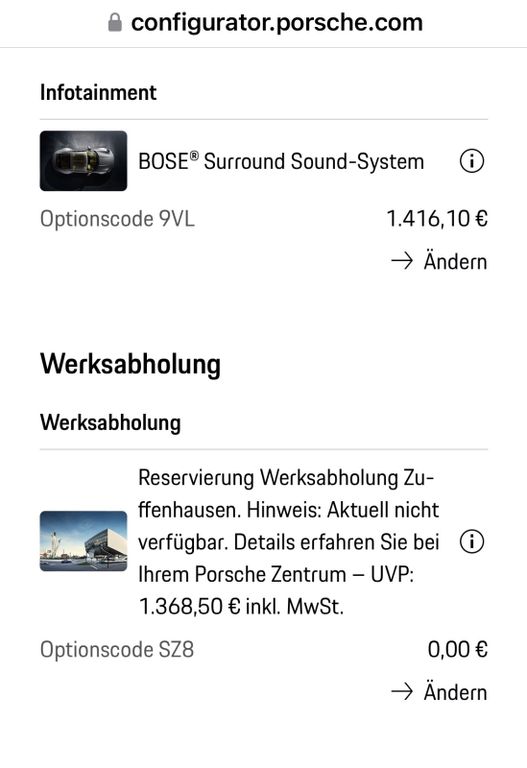Viewport: 527px width, 768px height.
Task: Open info icon for BOSE Surround Sound-System
Action: click(472, 161)
